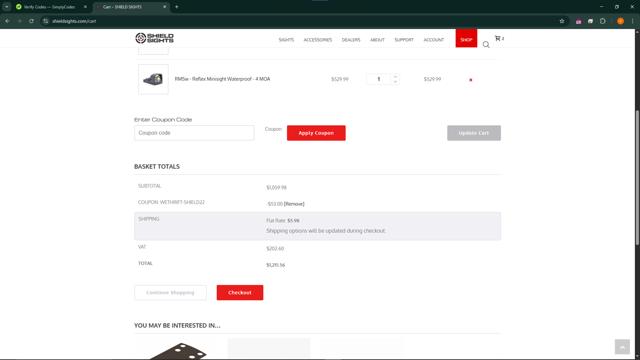Open the ACCOUNT menu
The image size is (640, 360).
pyautogui.click(x=433, y=40)
